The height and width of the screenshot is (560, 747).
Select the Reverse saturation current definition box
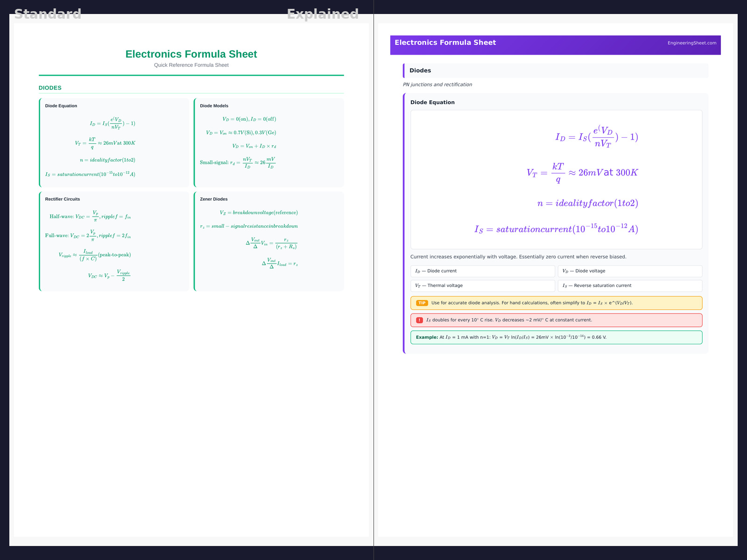[629, 286]
